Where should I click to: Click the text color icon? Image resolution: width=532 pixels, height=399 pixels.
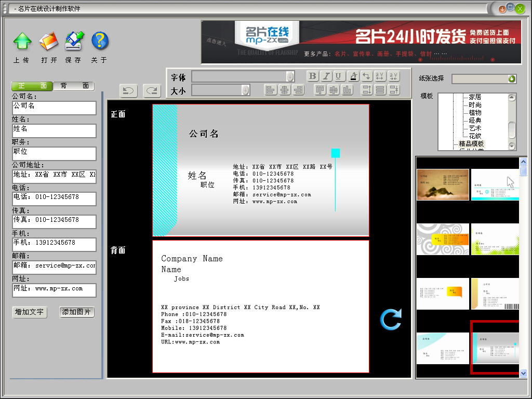353,76
